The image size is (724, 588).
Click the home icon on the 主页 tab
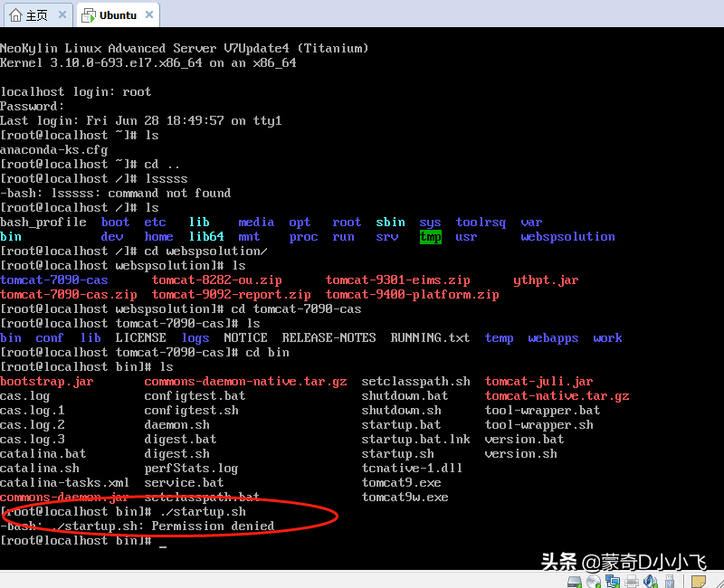click(15, 15)
